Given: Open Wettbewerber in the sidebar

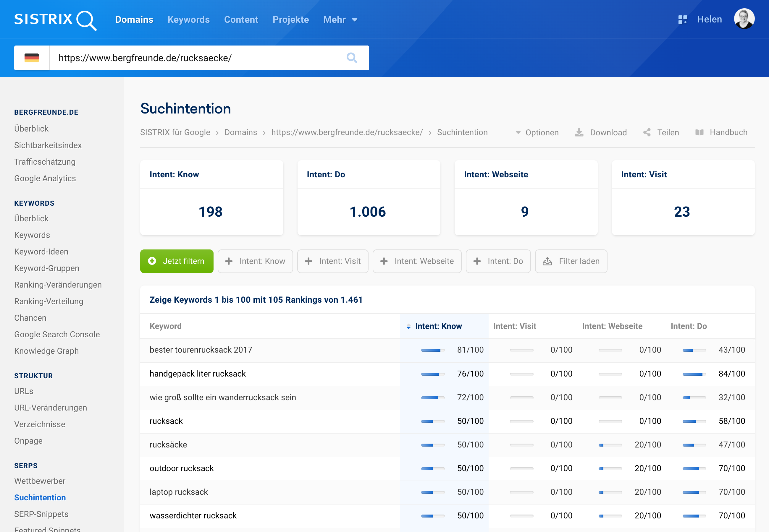Looking at the screenshot, I should click(x=40, y=481).
